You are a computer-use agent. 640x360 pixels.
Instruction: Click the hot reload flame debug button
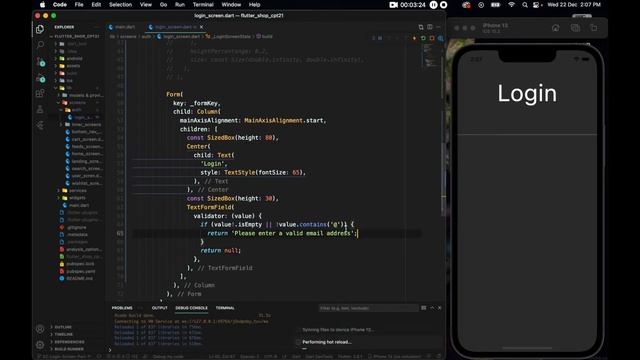414,38
